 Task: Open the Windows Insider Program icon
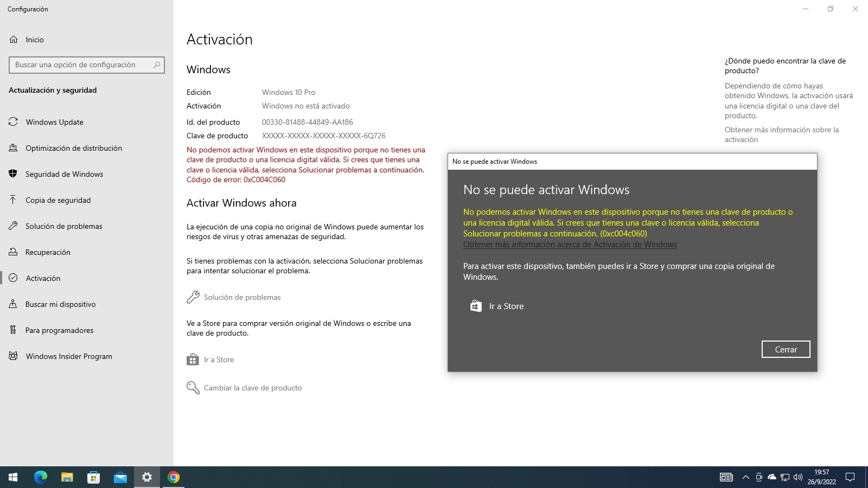coord(13,356)
